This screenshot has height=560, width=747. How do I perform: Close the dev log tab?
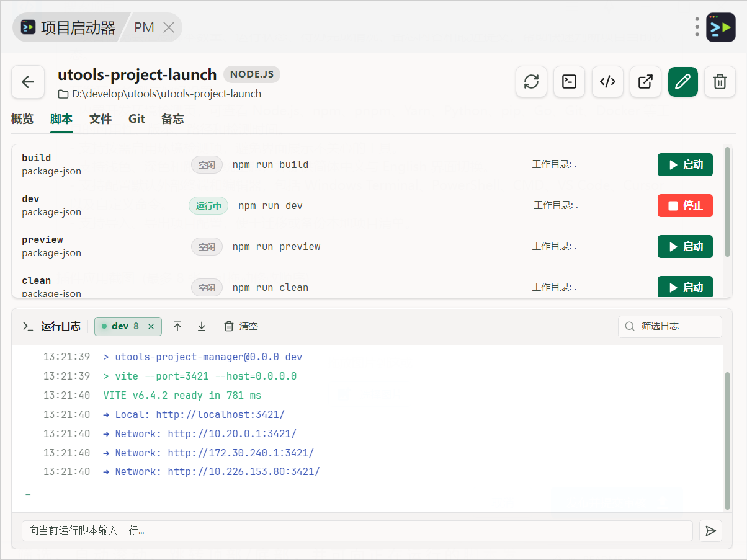151,326
